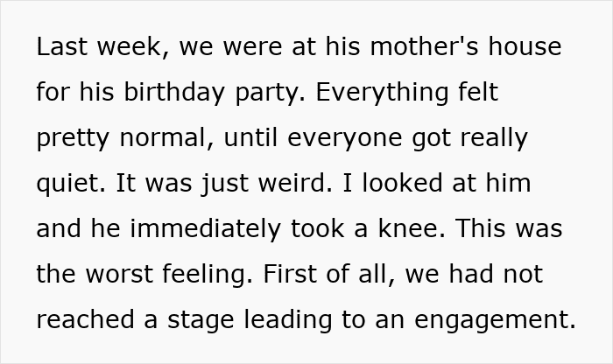Click the word "Everything" in the text
613x364 pixels.
pos(382,93)
